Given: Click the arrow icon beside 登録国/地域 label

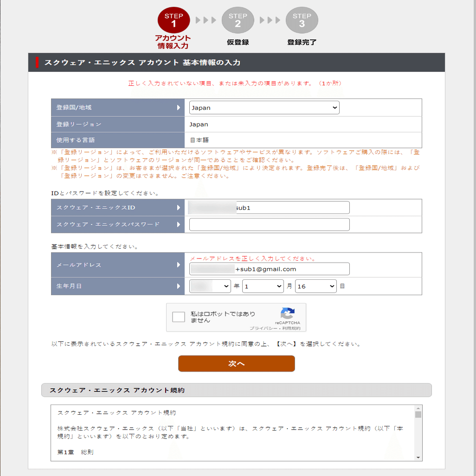Looking at the screenshot, I should click(179, 108).
